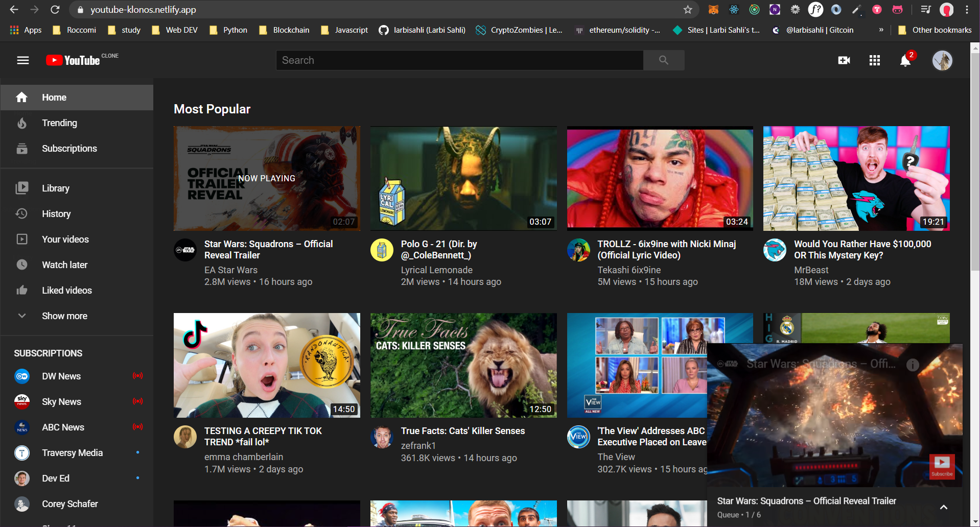Click the EA Star Wars channel avatar
Viewport: 980px width, 527px height.
(x=185, y=250)
